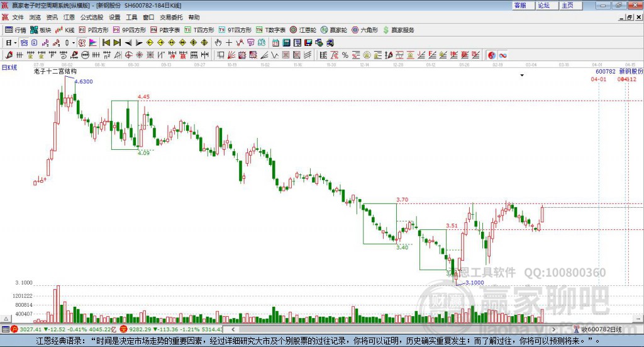644x347 pixels.
Task: Open the T数字表 time table
Action: point(270,30)
